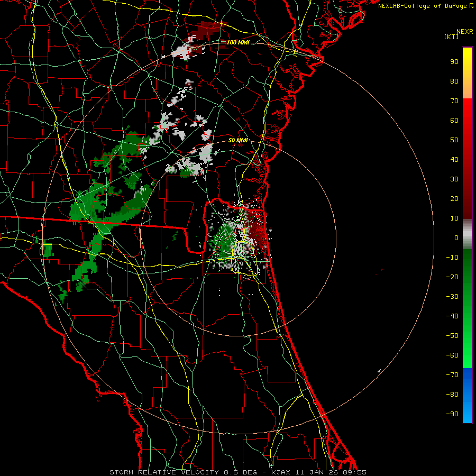Pick the red band of the velocity color bar
The width and height of the screenshot is (476, 476).
(x=467, y=159)
